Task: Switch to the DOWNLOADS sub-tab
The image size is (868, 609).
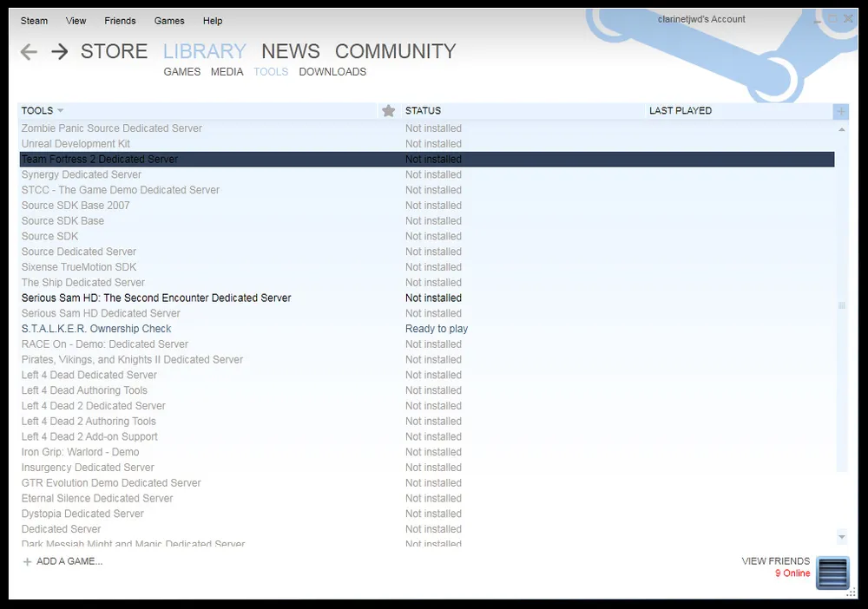Action: tap(332, 72)
